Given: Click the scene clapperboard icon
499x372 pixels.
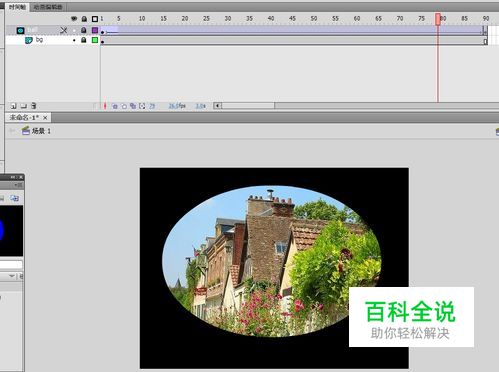Looking at the screenshot, I should (26, 131).
